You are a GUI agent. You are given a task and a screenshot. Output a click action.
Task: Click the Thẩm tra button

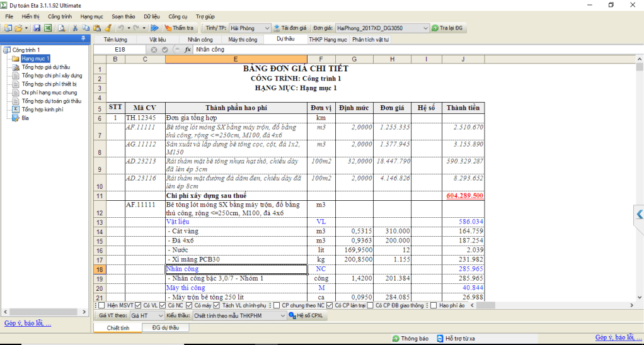(179, 28)
